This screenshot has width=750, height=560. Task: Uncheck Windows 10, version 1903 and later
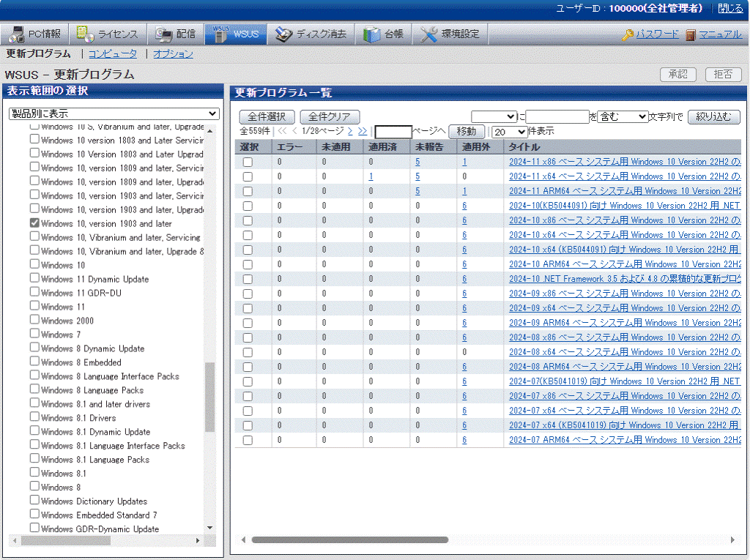pos(34,223)
